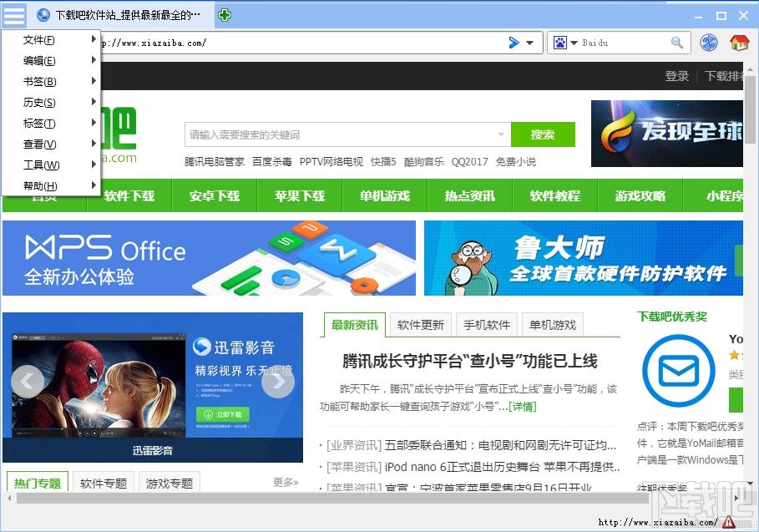The image size is (759, 532).
Task: Open the 软件下载 navigation item
Action: [129, 195]
